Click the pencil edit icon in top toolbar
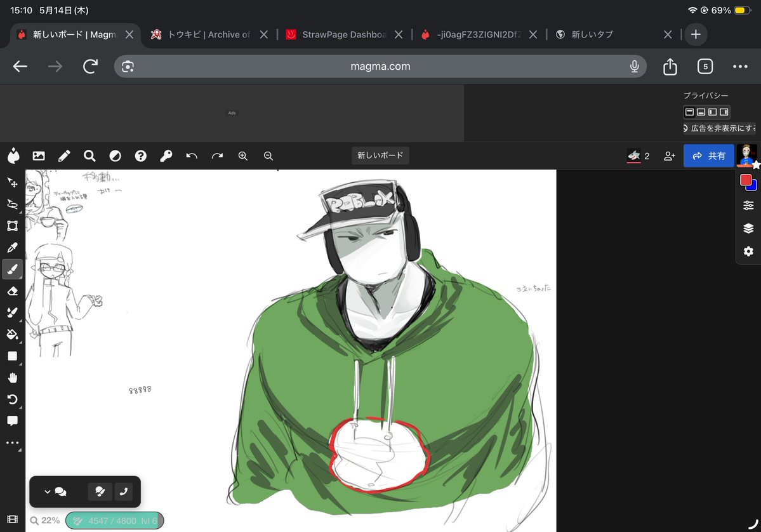This screenshot has height=532, width=761. click(x=64, y=156)
